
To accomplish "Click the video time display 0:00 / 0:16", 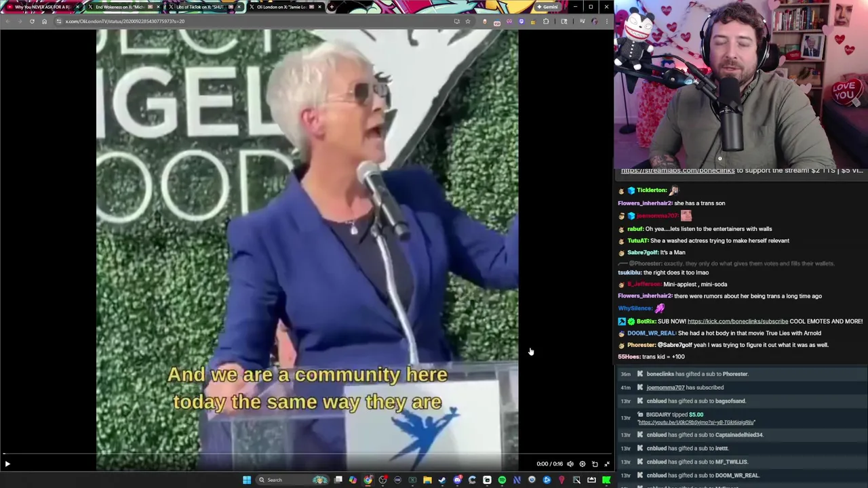I will (549, 464).
